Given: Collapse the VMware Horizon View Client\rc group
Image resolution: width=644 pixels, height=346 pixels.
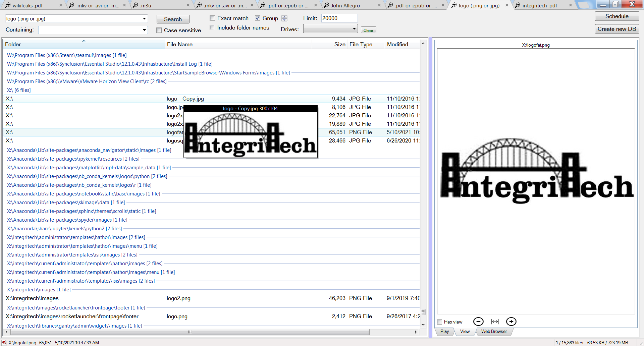Looking at the screenshot, I should point(87,81).
